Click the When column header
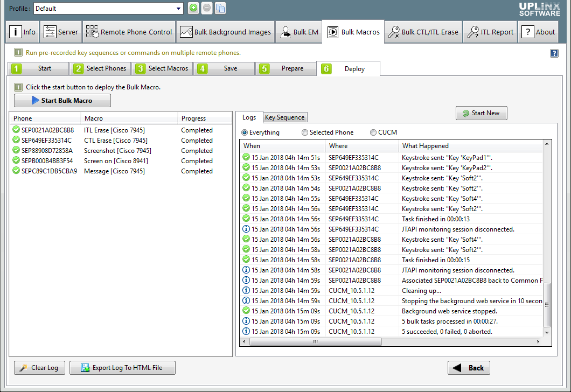 click(283, 146)
